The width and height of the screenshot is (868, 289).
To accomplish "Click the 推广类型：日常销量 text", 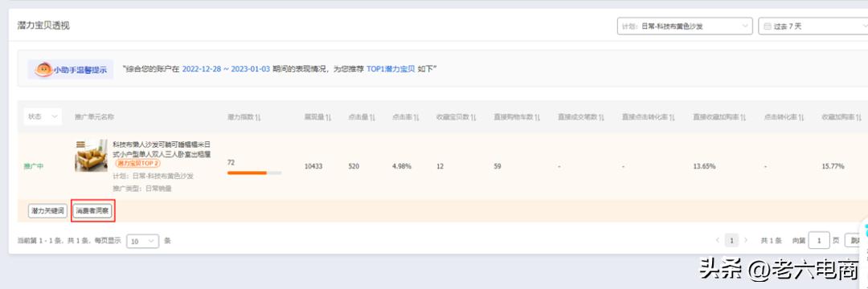I will tap(142, 189).
